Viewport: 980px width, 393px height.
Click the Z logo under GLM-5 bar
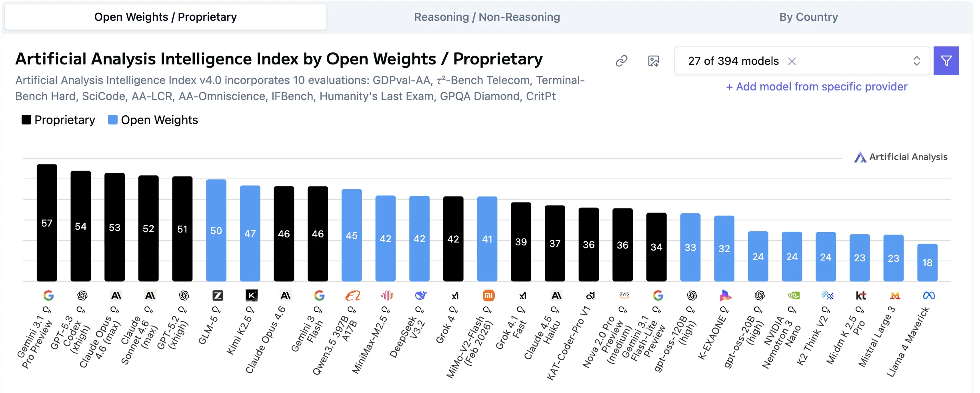point(218,296)
